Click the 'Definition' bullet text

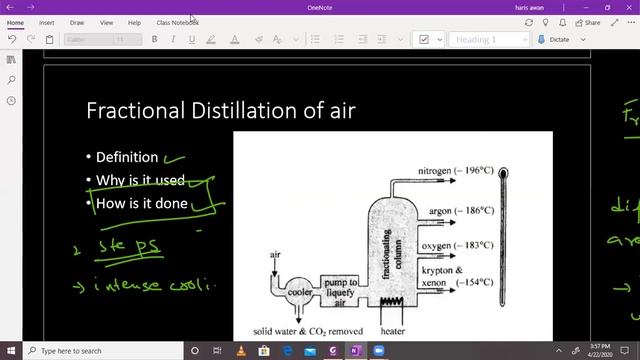click(x=127, y=157)
